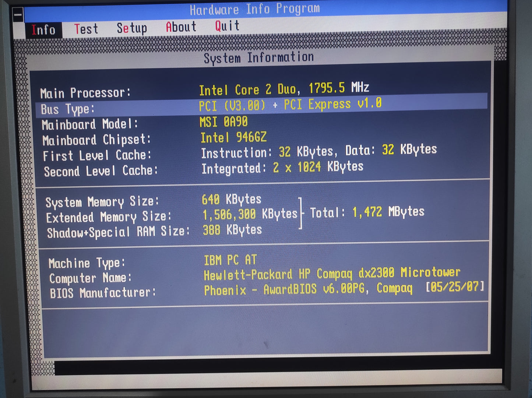Open the Test menu
The height and width of the screenshot is (398, 532).
[86, 29]
